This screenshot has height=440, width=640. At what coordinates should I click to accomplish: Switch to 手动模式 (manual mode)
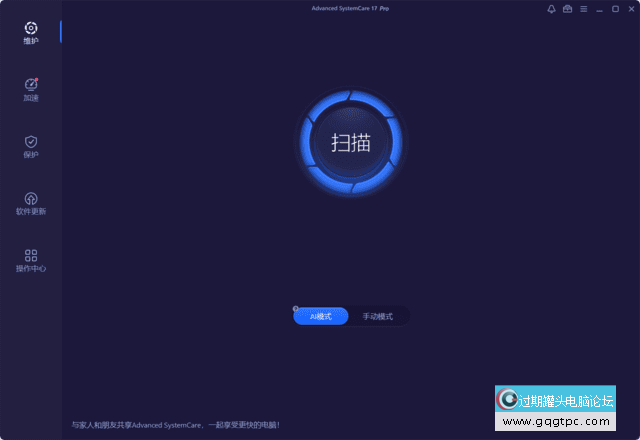pos(378,316)
